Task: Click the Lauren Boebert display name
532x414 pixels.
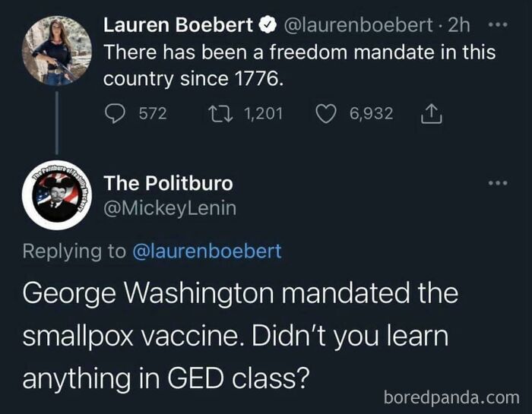Action: (x=178, y=26)
